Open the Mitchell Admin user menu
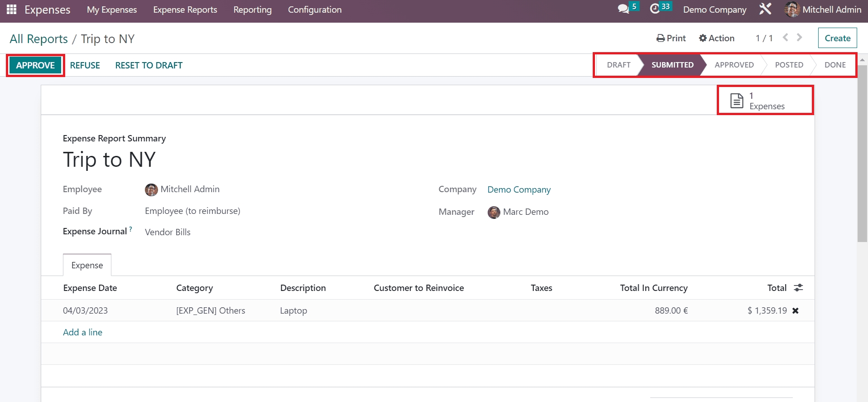Viewport: 868px width, 402px height. [x=823, y=10]
